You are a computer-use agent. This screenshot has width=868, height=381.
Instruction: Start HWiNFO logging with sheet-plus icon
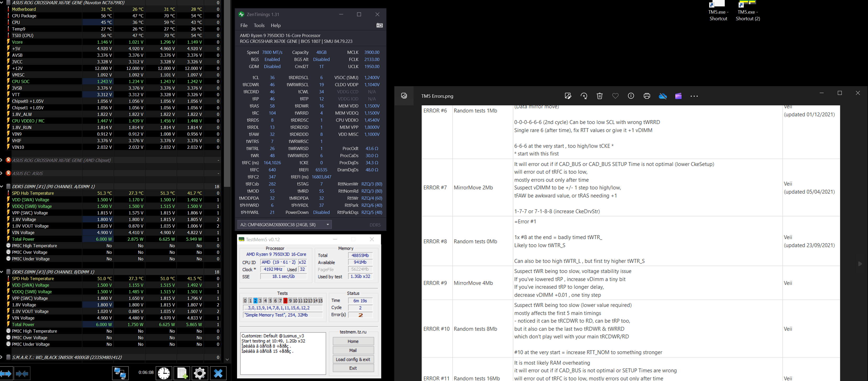(x=182, y=373)
